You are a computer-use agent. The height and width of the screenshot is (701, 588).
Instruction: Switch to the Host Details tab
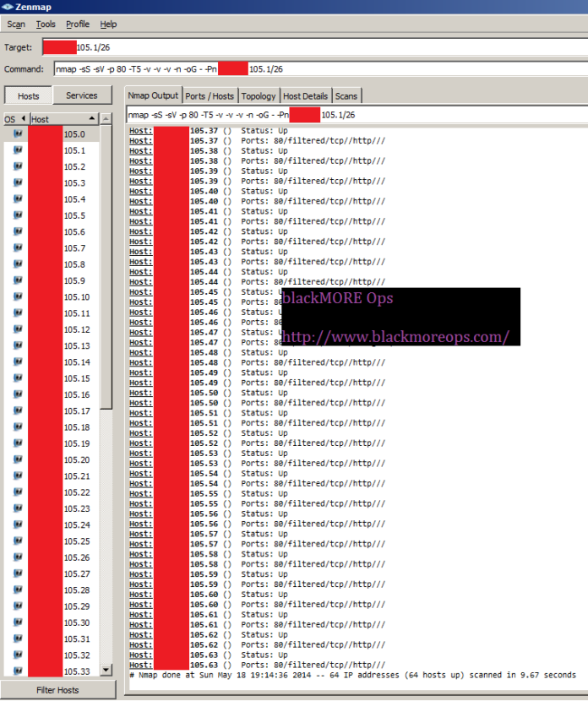tap(305, 96)
